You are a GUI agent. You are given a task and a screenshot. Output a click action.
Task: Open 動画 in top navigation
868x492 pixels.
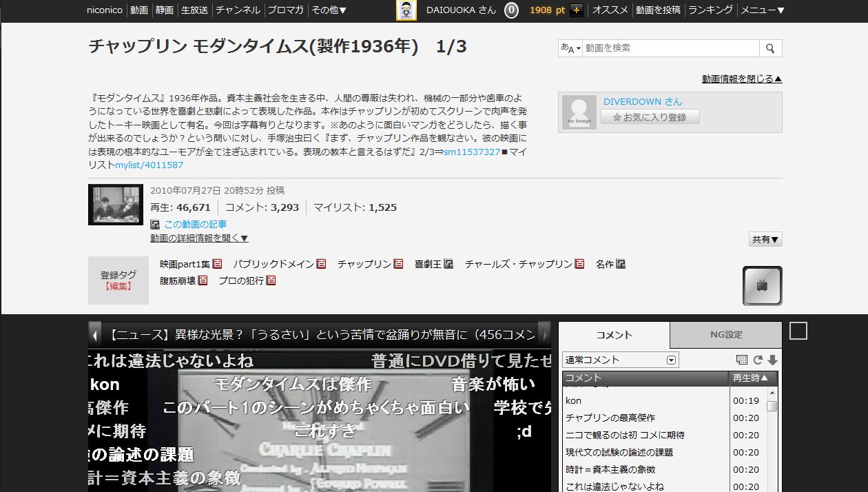click(138, 10)
